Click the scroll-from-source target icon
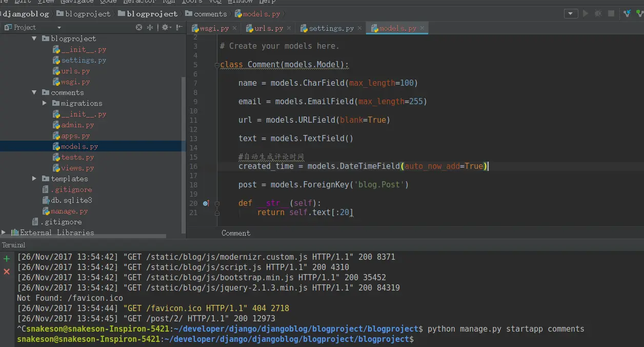Screen dimensions: 644x347 [x=139, y=27]
